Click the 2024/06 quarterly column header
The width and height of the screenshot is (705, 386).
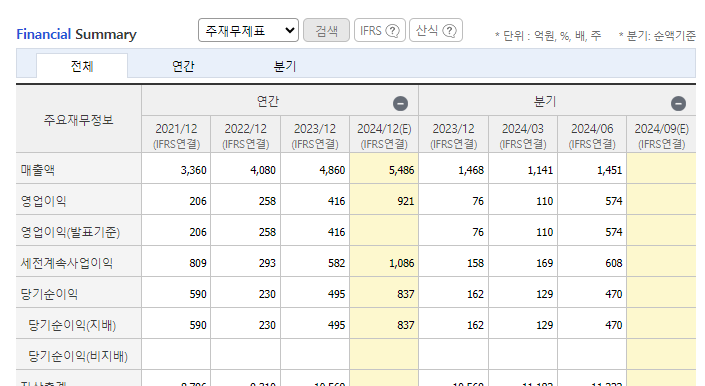pyautogui.click(x=592, y=134)
